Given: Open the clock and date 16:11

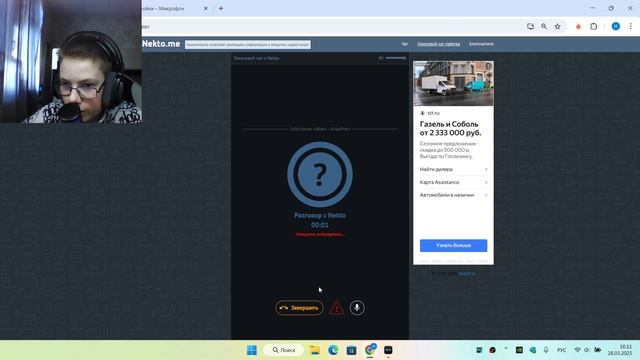Looking at the screenshot, I should pos(620,350).
